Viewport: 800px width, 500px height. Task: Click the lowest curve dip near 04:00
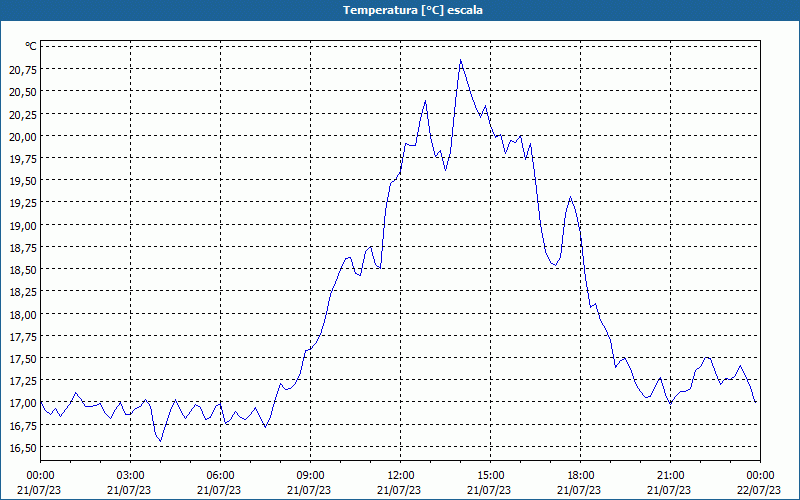[x=161, y=441]
